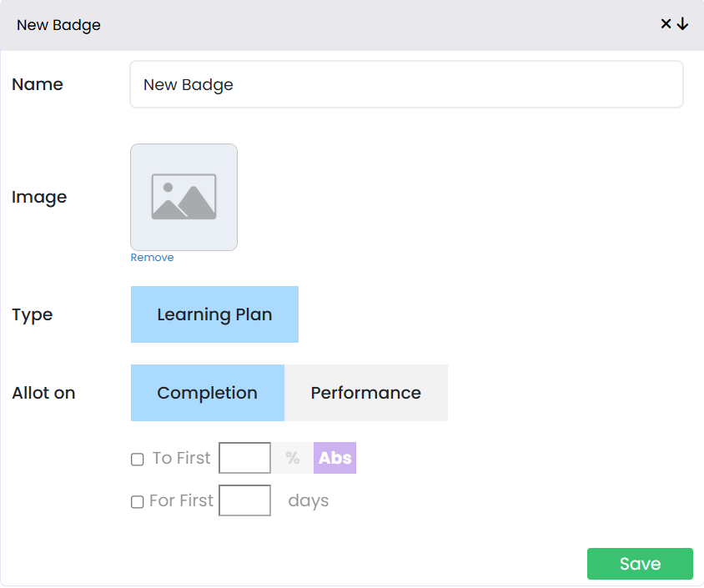Click the Allot on field label
704x588 pixels.
point(43,393)
